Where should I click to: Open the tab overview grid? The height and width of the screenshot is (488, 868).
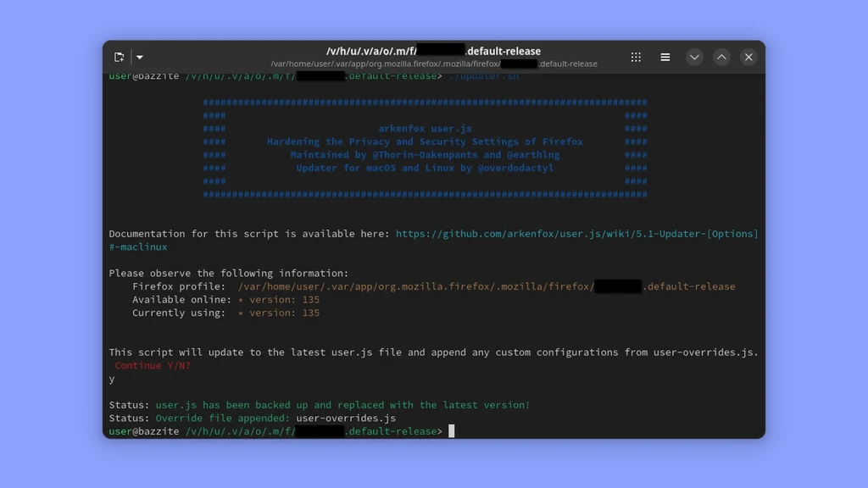point(636,57)
